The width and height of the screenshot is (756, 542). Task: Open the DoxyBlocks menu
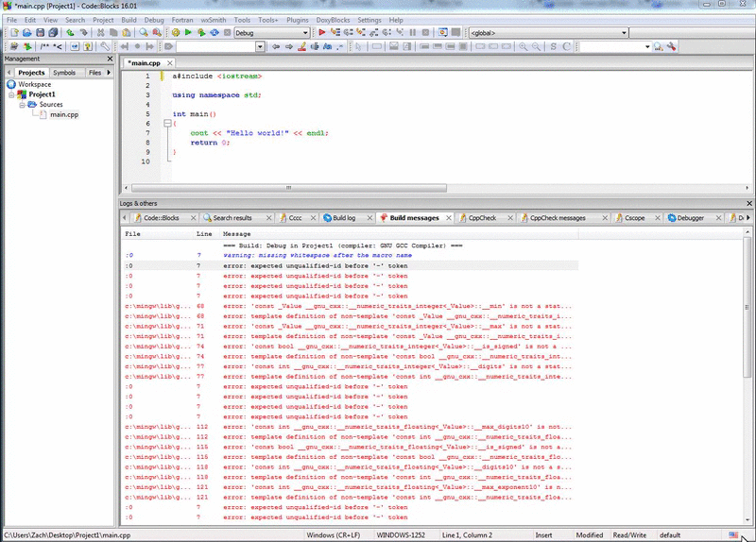(334, 20)
